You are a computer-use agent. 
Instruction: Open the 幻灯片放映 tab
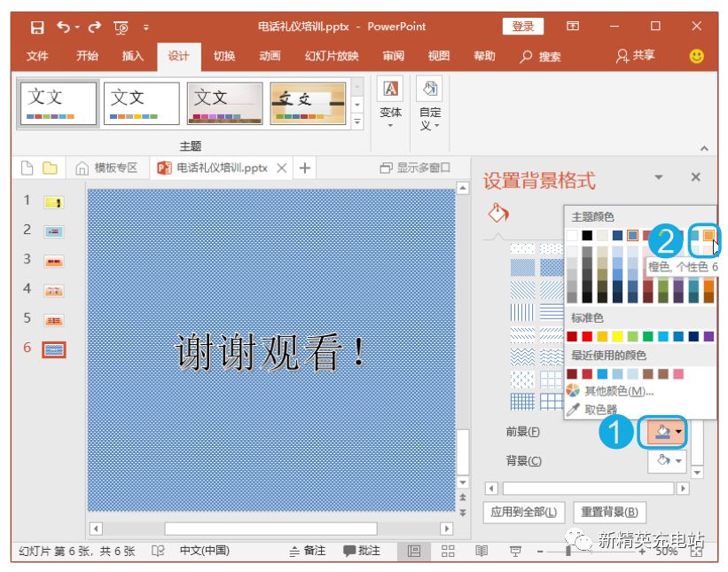coord(332,56)
